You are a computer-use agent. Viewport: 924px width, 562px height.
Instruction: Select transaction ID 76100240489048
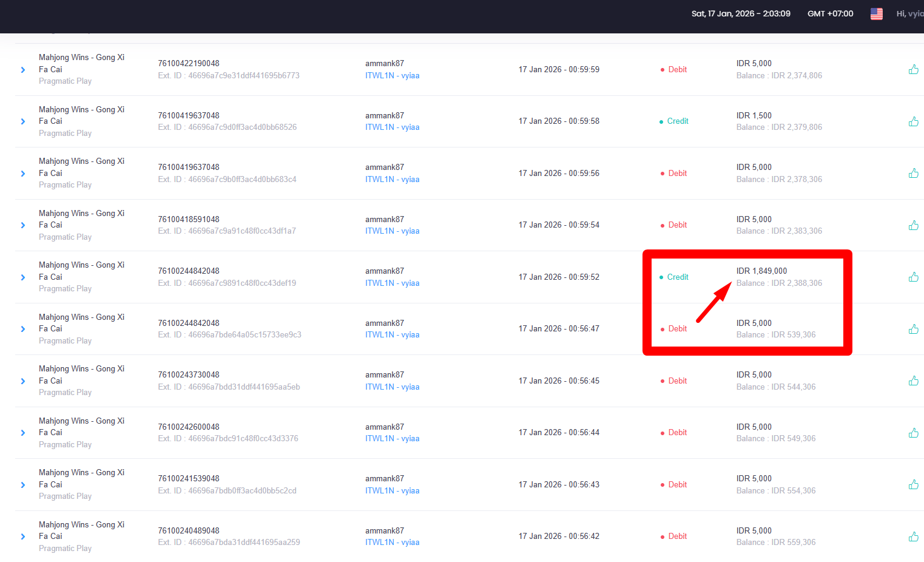(189, 530)
